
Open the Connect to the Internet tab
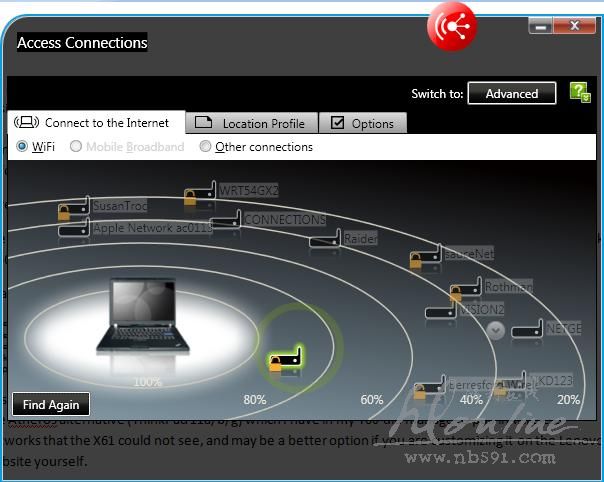(96, 123)
